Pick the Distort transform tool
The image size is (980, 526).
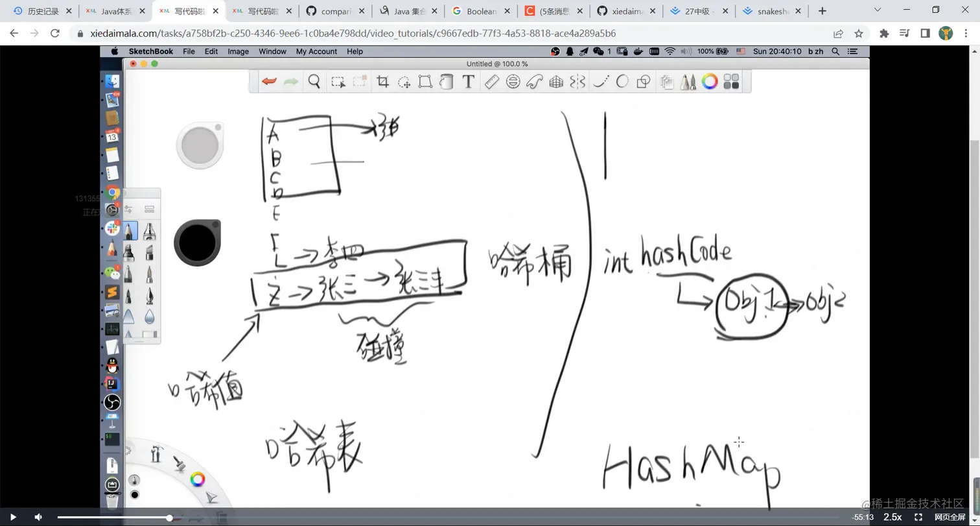click(425, 82)
